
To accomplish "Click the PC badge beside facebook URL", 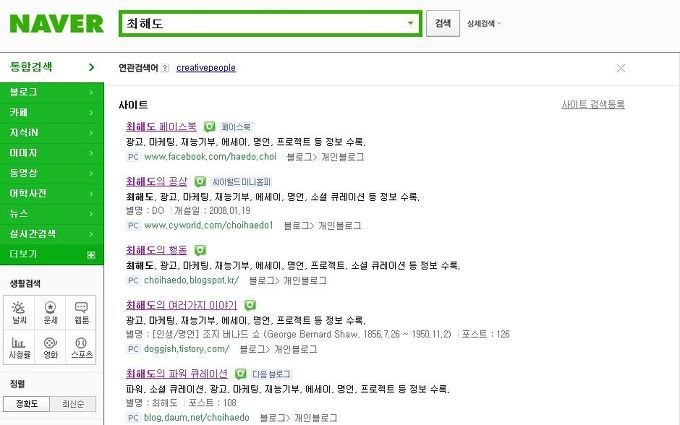I will coord(133,157).
